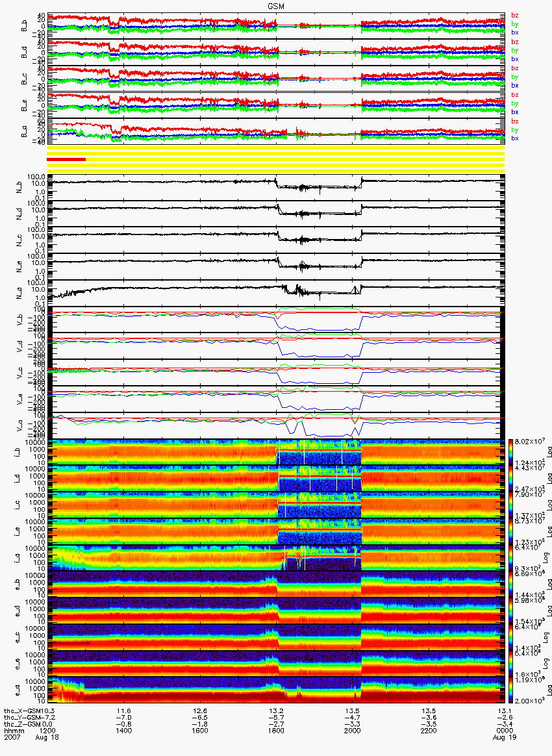Click the V_d velocity panel label
Viewport: 552px width, 756px height.
point(19,346)
